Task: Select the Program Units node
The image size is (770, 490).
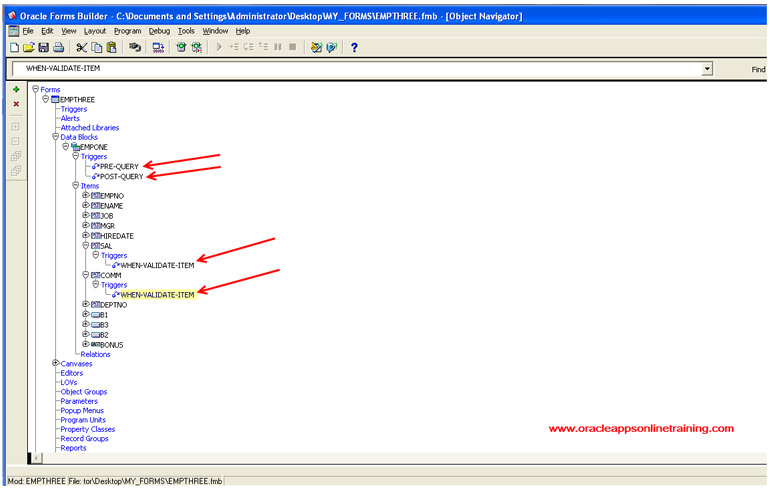Action: pos(83,420)
